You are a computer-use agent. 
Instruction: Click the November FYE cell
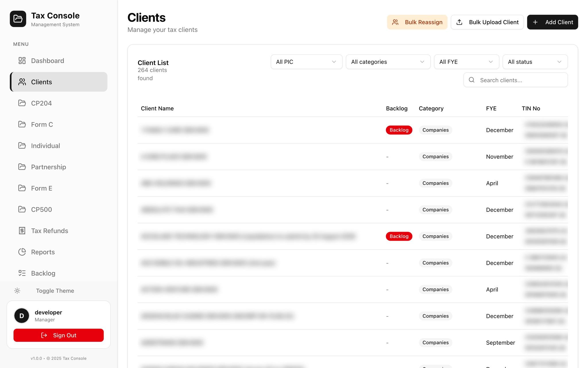click(500, 157)
